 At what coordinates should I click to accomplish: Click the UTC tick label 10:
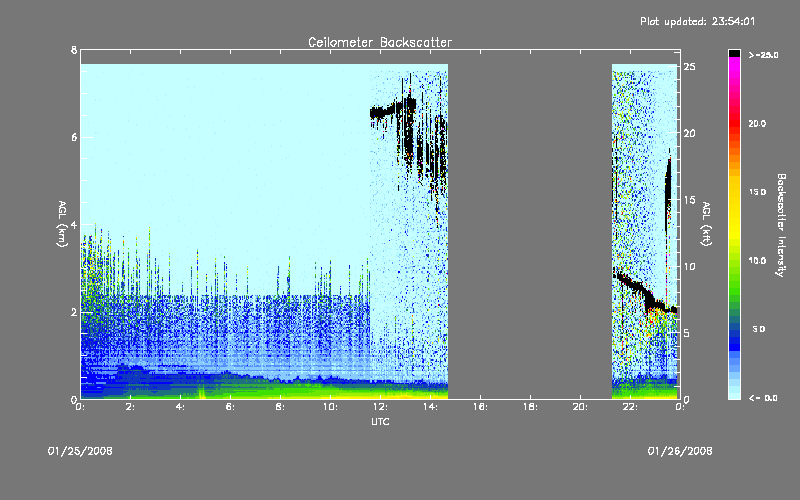click(x=330, y=407)
